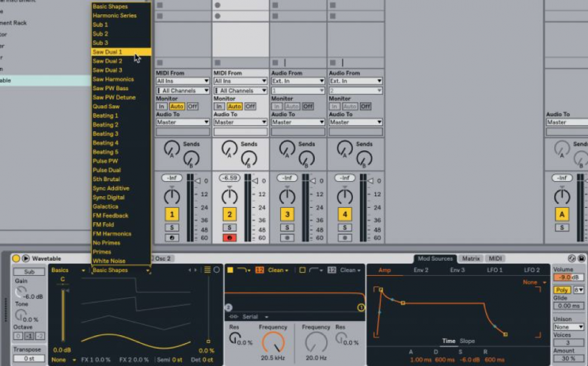Open the LFO 1 modulation tab
Screen dimensions: 588x366
[x=494, y=270]
